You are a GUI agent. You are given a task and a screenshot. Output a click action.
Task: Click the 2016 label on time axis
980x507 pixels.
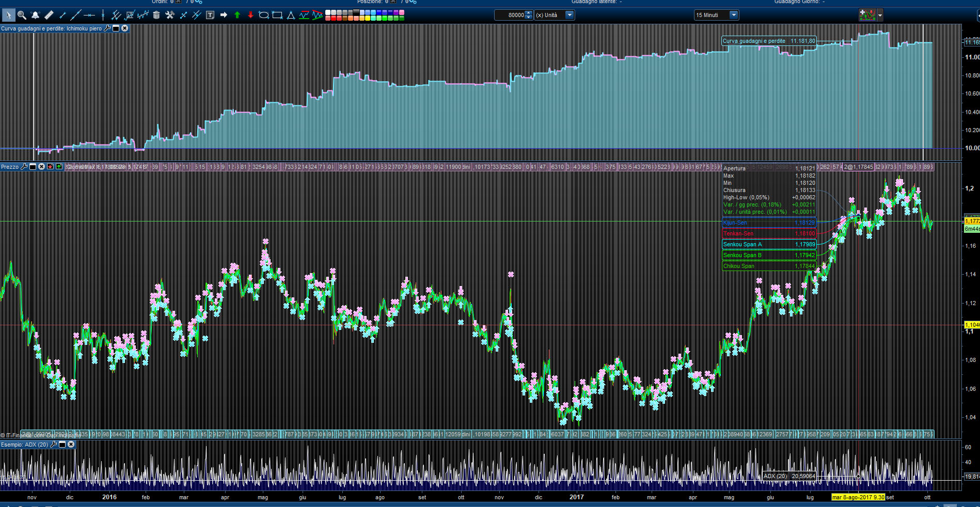click(109, 497)
